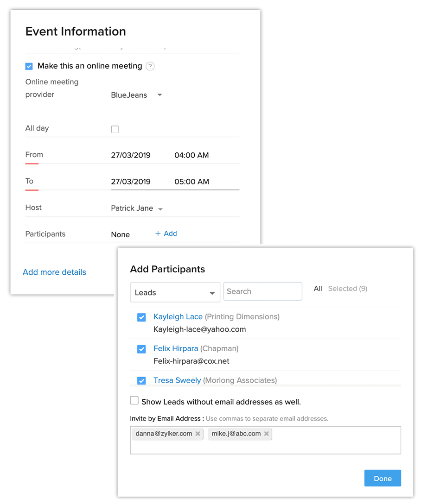Click the Done button

pos(383,479)
